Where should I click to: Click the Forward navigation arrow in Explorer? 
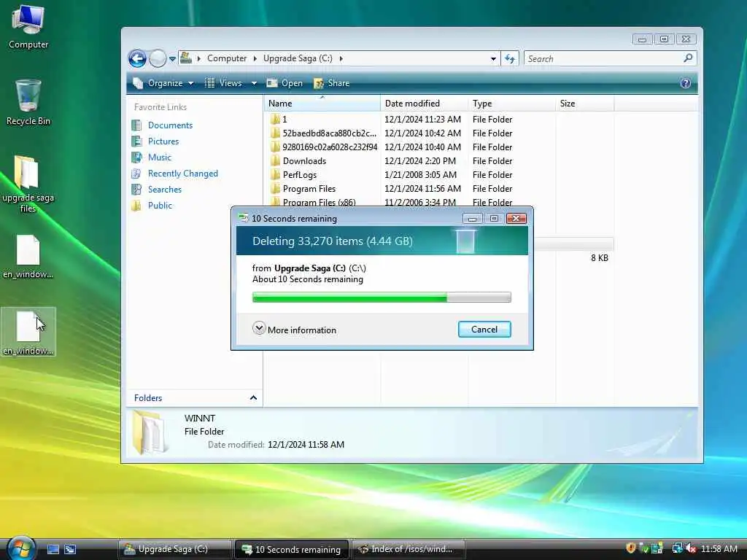[158, 58]
